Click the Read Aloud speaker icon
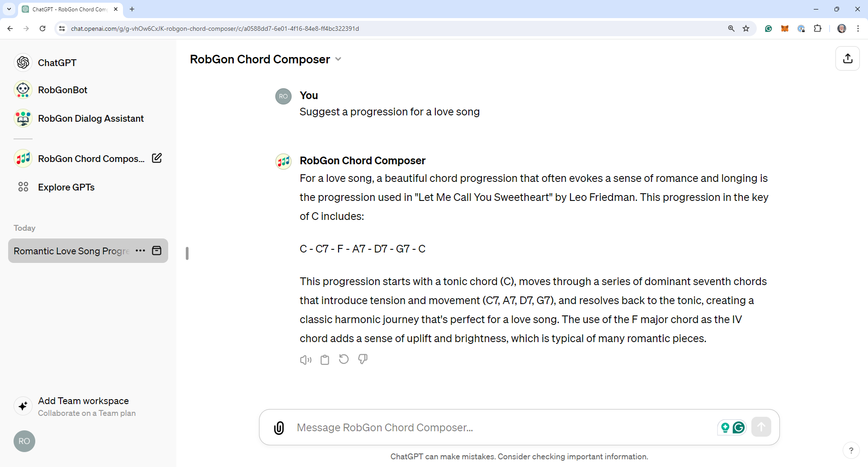868x467 pixels. [x=306, y=360]
